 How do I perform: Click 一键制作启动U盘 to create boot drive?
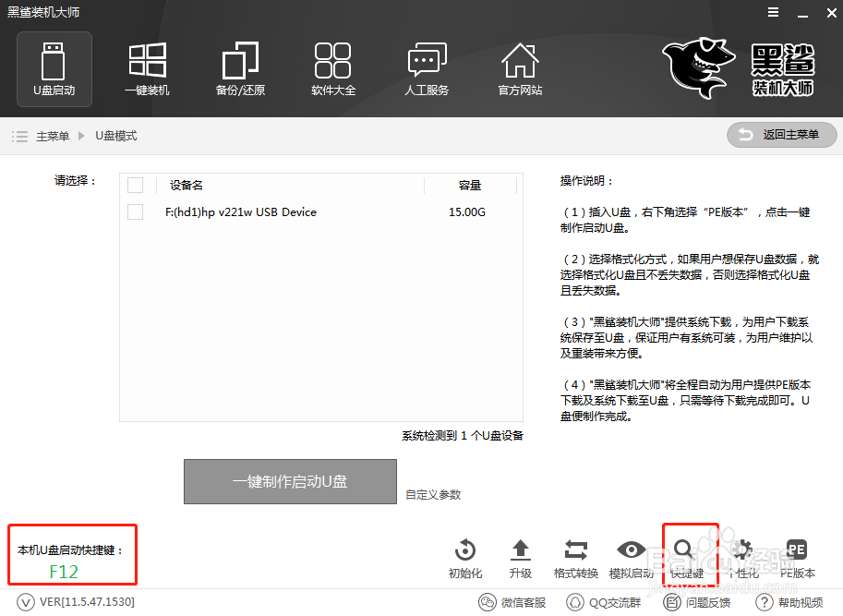(290, 481)
